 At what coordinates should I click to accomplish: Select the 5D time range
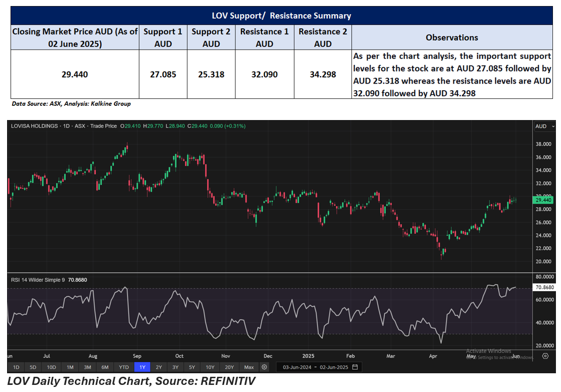[x=33, y=367]
